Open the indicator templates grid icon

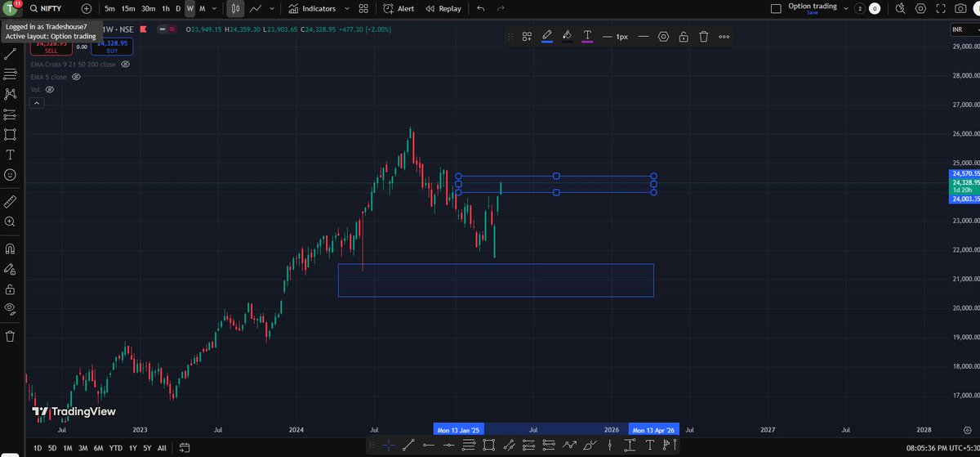point(362,8)
